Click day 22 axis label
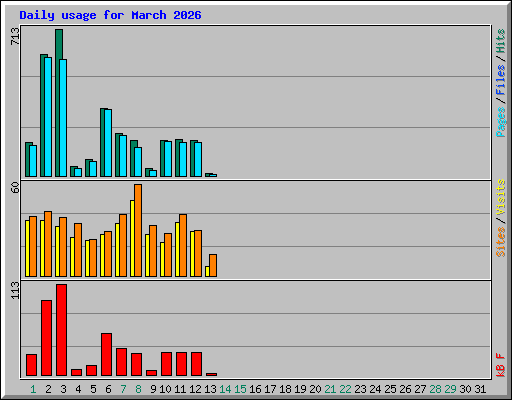The height and width of the screenshot is (400, 512). [x=345, y=389]
